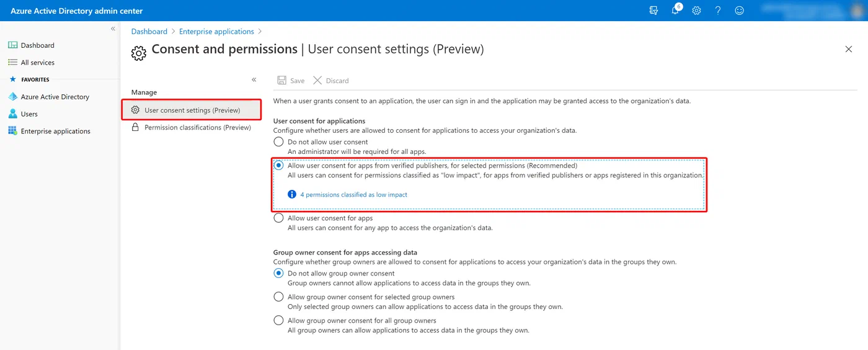This screenshot has width=868, height=350.
Task: Select Allow user consent for apps
Action: pos(279,218)
